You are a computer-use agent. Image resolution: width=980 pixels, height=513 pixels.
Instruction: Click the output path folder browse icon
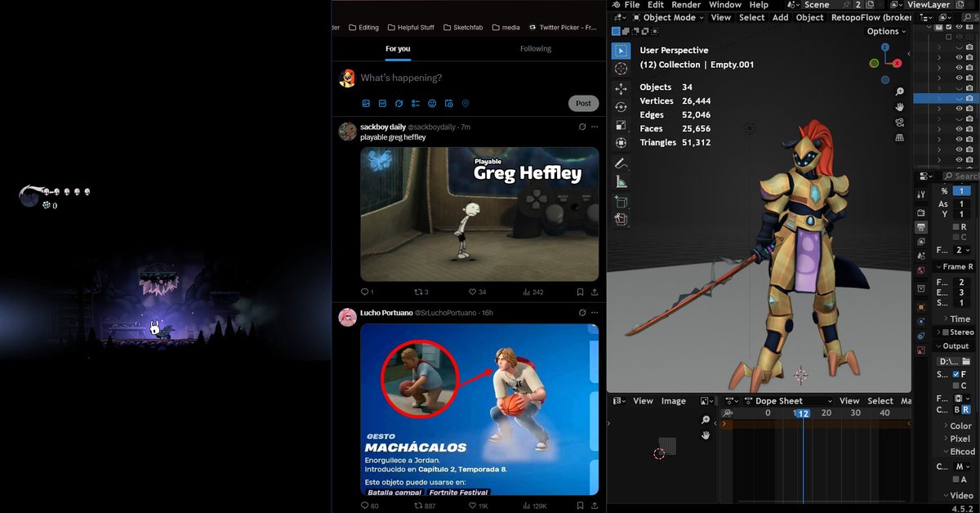[965, 361]
